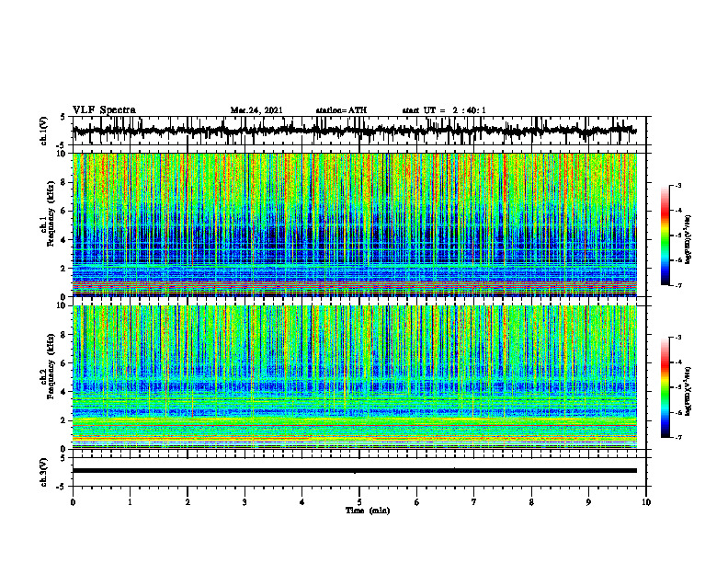The height and width of the screenshot is (563, 728).
Task: Click the time axis end label '10'
Action: click(x=646, y=502)
